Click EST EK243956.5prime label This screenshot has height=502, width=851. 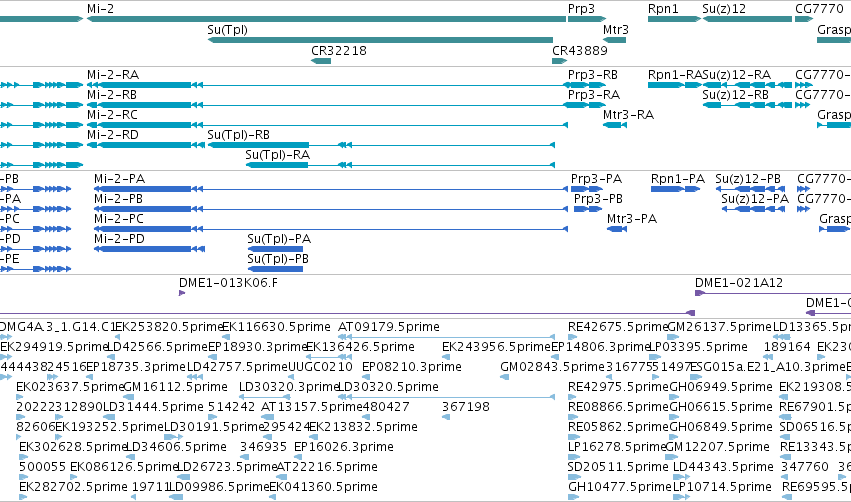[497, 347]
